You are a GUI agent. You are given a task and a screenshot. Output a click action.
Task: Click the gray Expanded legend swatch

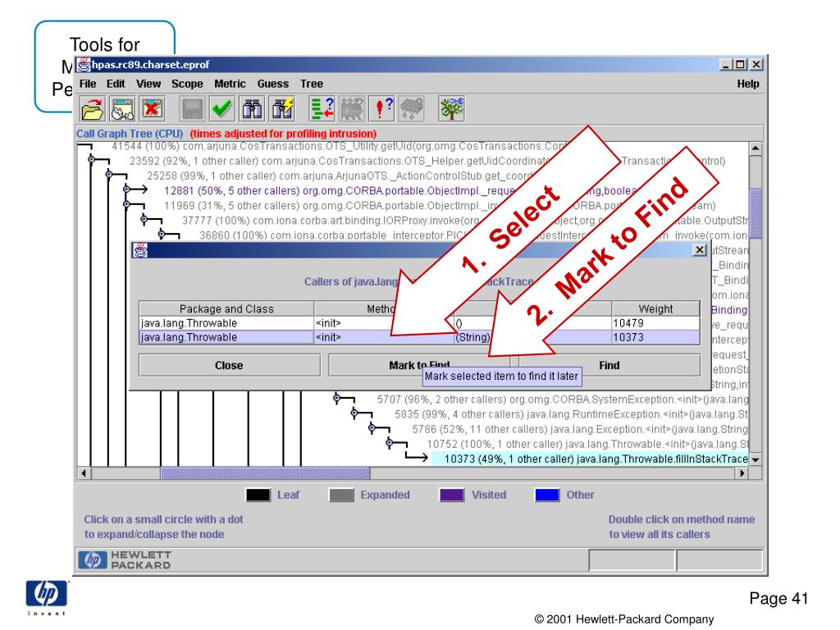(341, 495)
